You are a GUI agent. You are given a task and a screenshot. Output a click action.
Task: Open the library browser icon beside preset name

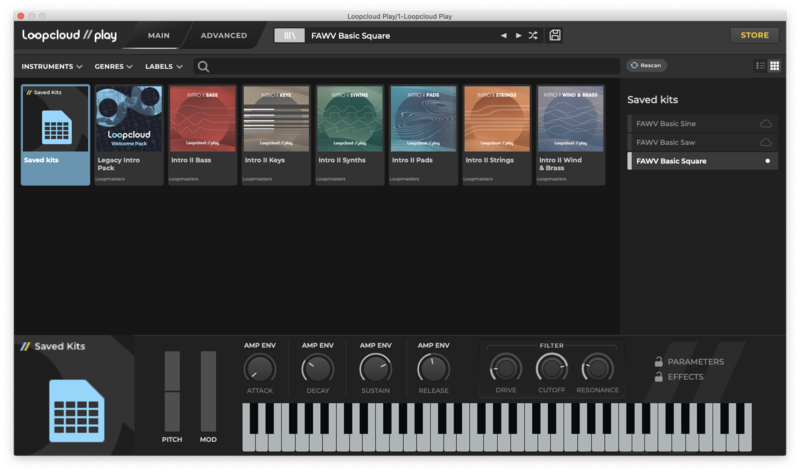tap(289, 36)
